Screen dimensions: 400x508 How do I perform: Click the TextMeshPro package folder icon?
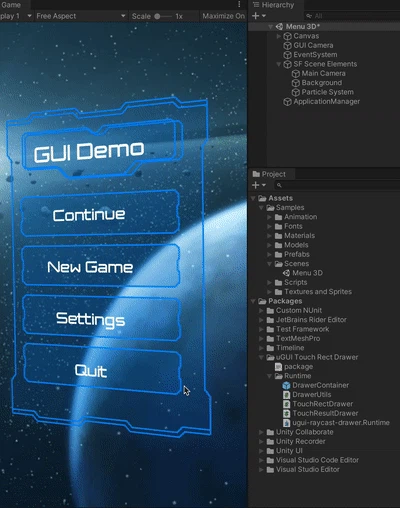pyautogui.click(x=270, y=339)
